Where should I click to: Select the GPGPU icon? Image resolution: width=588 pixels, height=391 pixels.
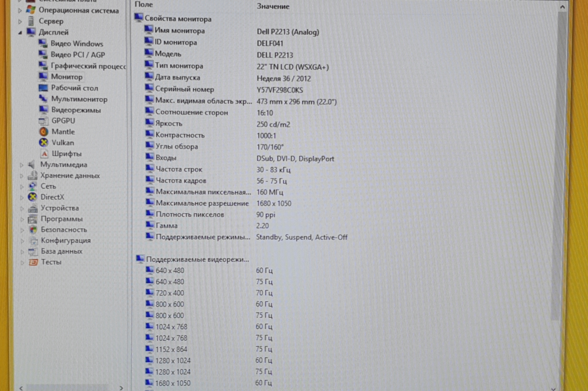click(43, 121)
